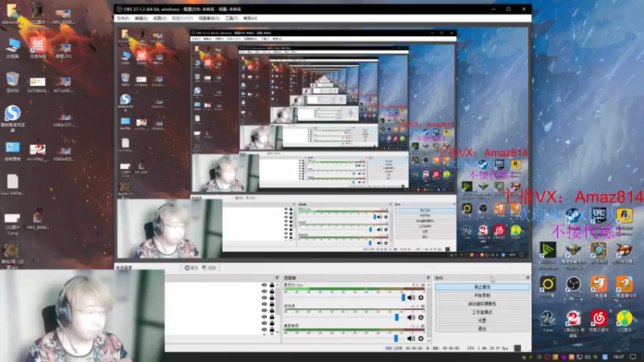Open 此电脑 This PC desktop icon
Screen dimensions: 644x362
pos(13,48)
